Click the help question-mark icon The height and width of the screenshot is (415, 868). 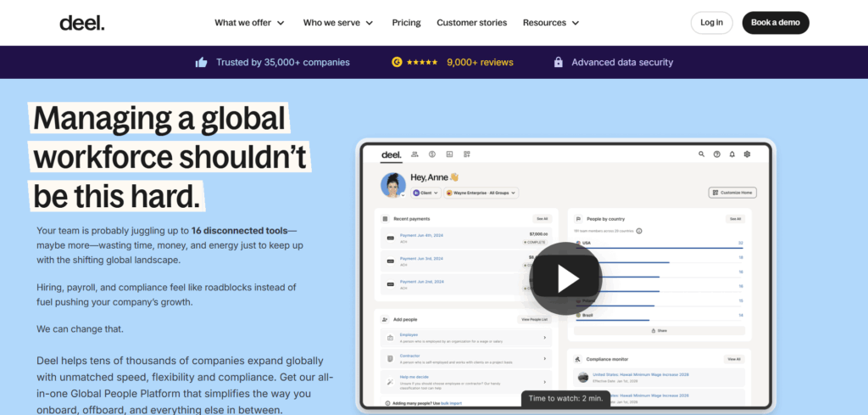coord(717,154)
